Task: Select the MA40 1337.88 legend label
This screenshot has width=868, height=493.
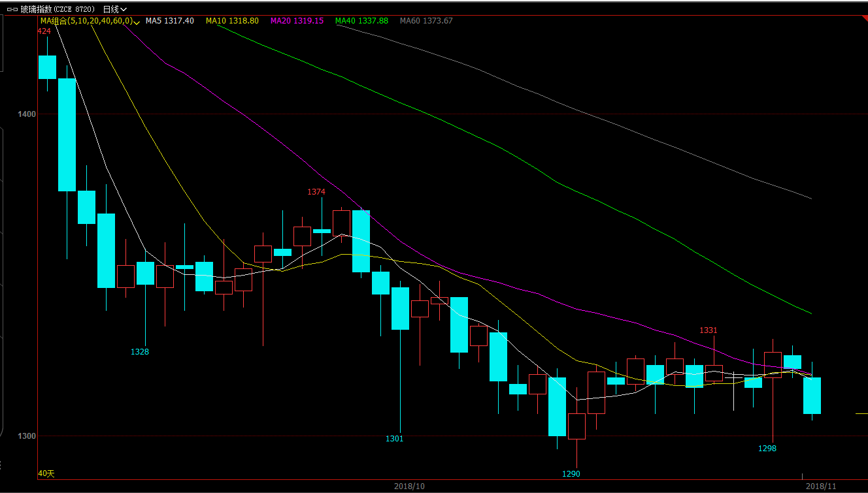Action: [361, 21]
